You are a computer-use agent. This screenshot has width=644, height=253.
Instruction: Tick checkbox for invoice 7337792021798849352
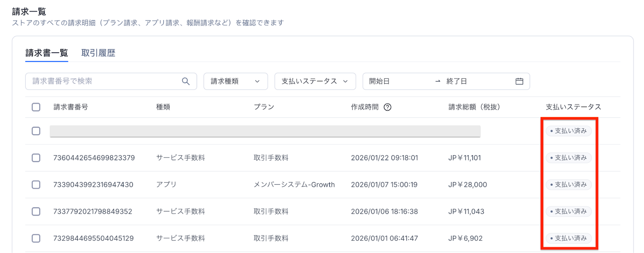click(x=36, y=212)
